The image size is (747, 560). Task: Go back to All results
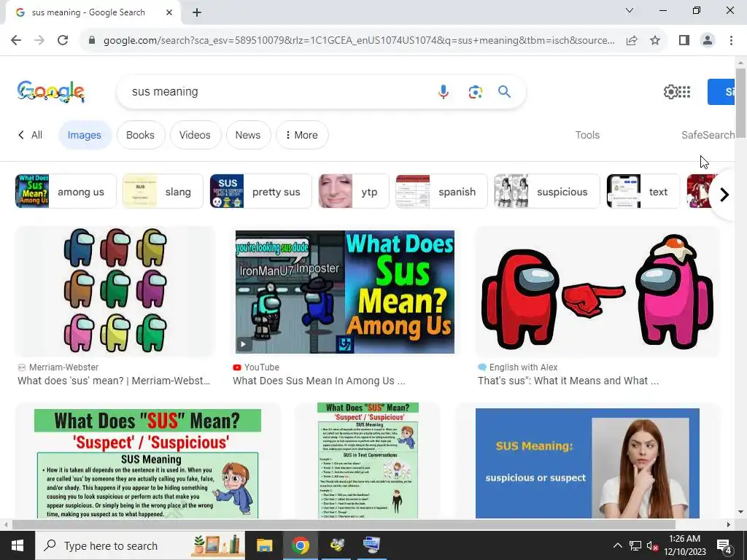click(31, 135)
